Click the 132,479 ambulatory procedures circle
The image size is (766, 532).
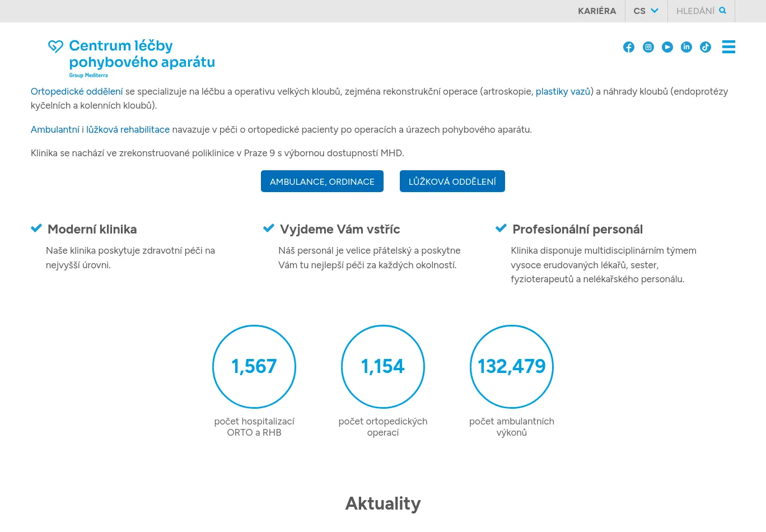tap(512, 367)
